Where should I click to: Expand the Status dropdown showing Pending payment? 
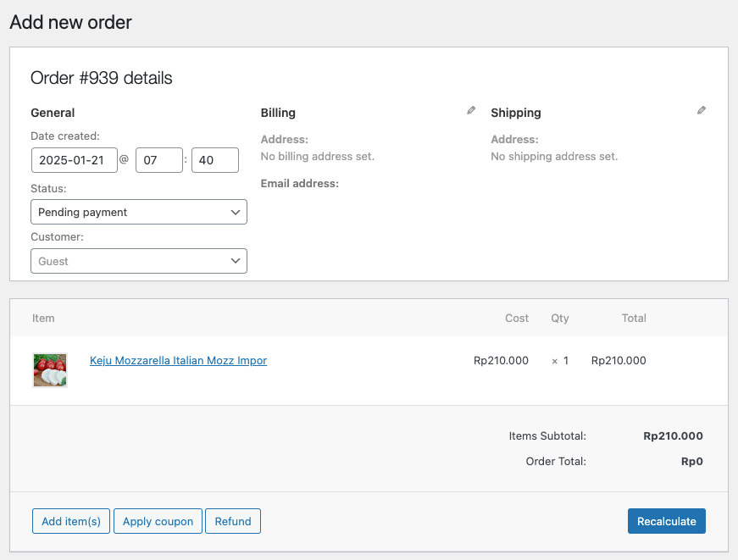(x=139, y=212)
